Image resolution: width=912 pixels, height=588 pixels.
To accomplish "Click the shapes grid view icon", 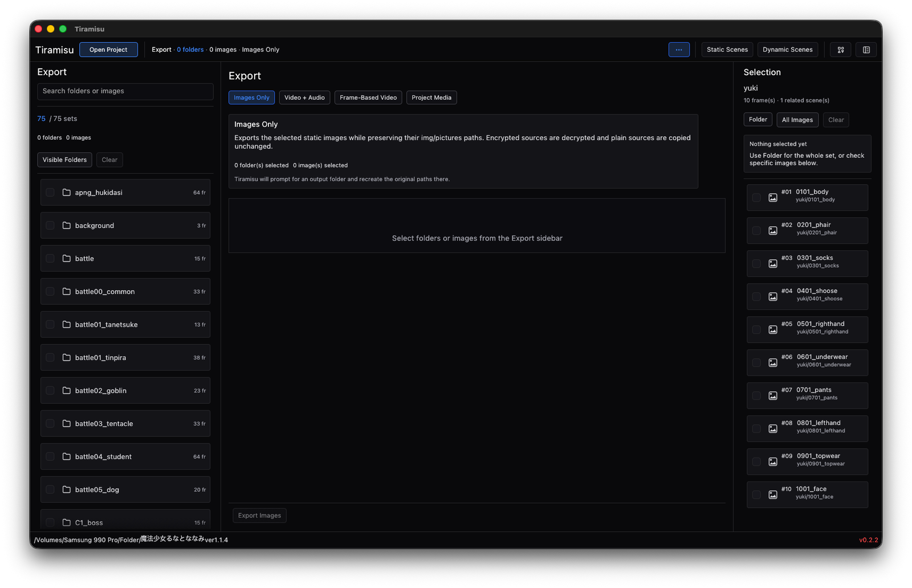I will pos(841,50).
